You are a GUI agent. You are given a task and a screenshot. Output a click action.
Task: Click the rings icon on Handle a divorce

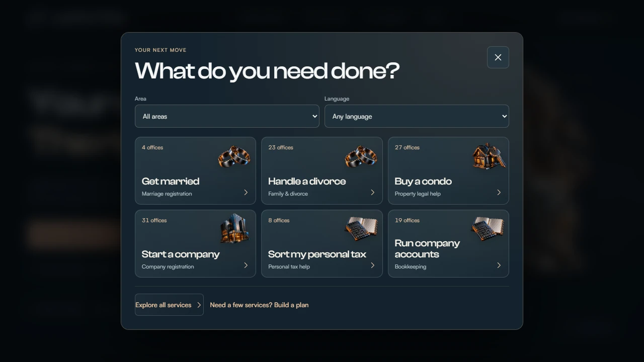(361, 156)
